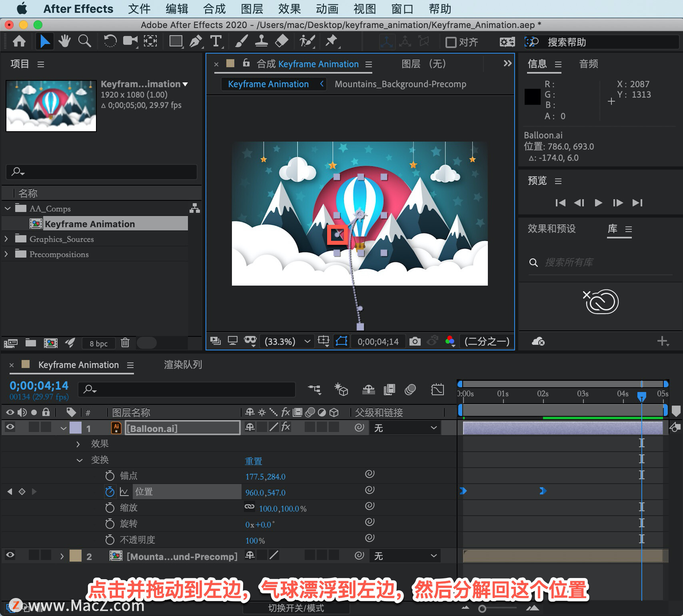Toggle opacity (不透明度) stopwatch

coord(110,540)
